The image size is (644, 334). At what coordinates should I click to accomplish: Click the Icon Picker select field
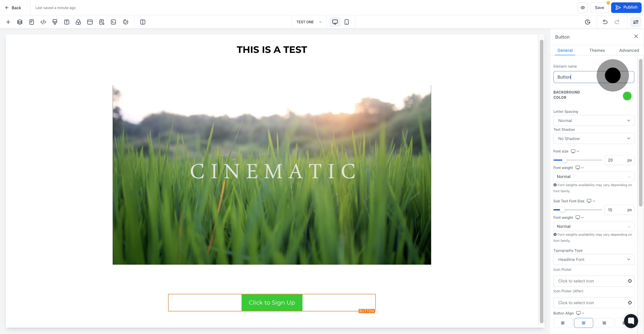point(594,281)
